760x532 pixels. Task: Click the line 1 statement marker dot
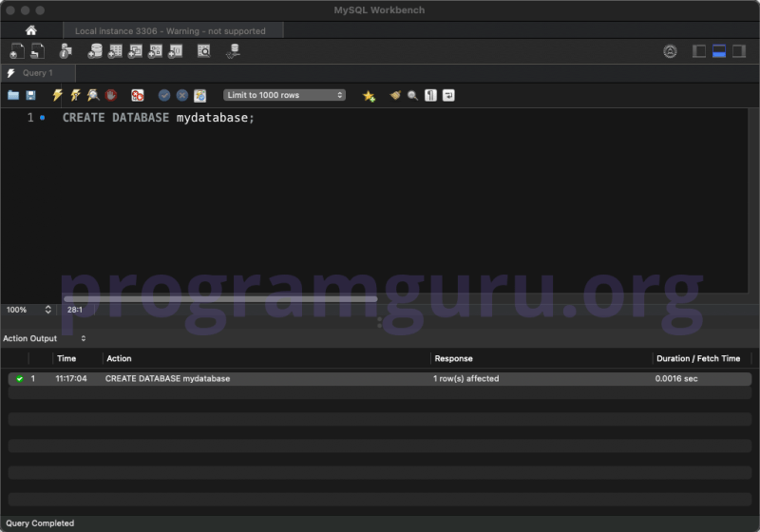coord(43,118)
